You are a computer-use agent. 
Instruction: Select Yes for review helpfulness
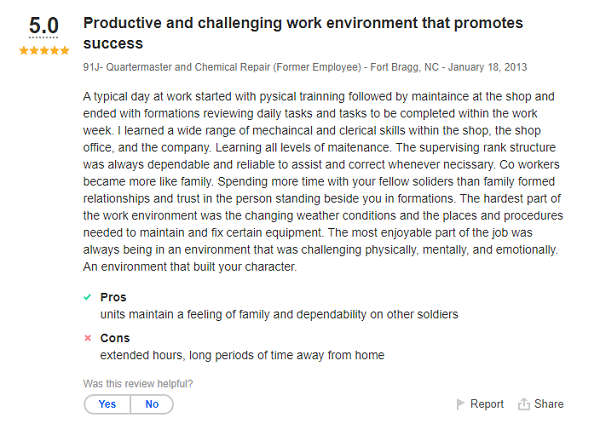coord(107,404)
